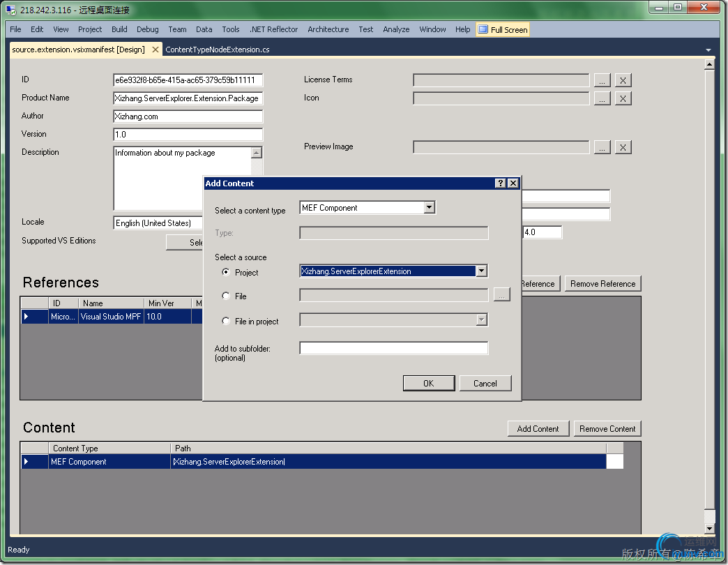
Task: Browse for License Terms file
Action: (x=602, y=80)
